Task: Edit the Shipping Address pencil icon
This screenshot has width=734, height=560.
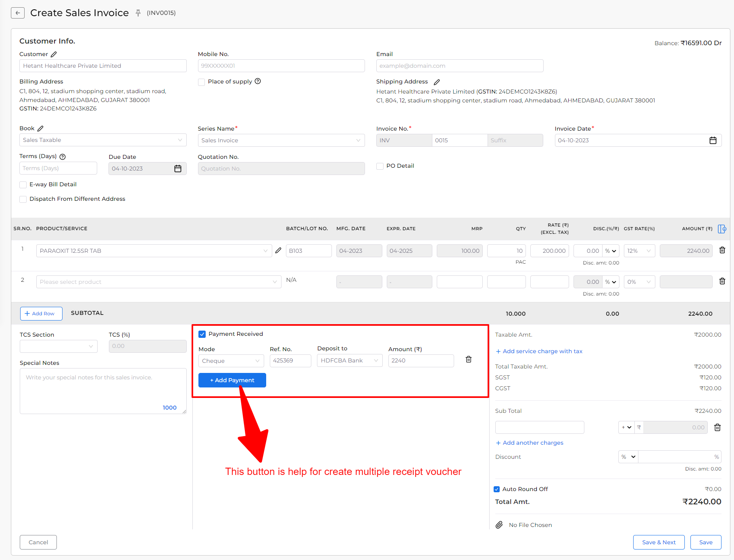Action: coord(437,82)
